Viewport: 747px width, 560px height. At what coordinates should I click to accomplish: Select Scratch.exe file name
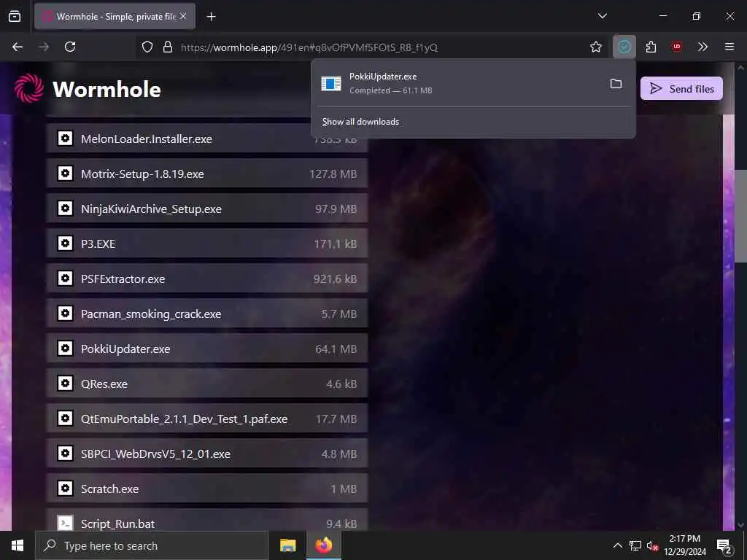click(x=109, y=489)
